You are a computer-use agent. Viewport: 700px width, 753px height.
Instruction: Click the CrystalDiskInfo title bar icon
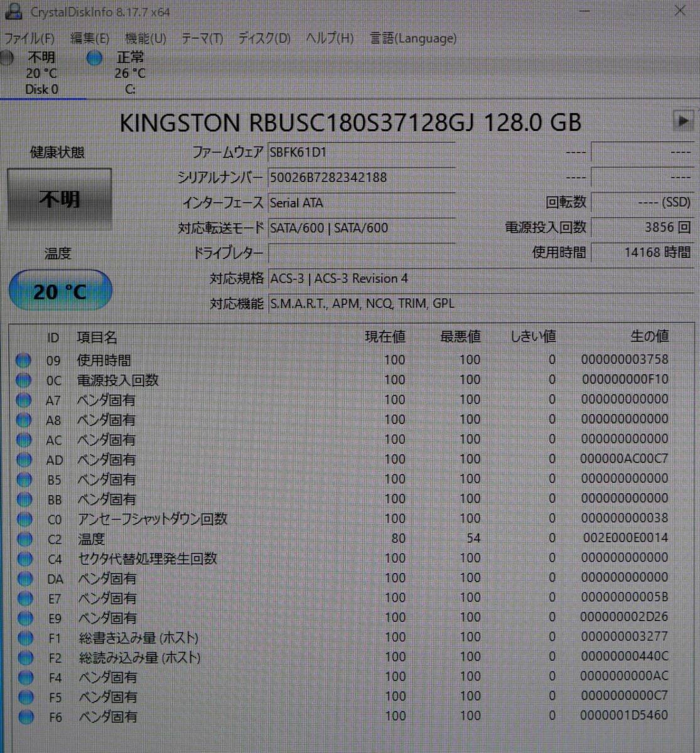point(14,11)
